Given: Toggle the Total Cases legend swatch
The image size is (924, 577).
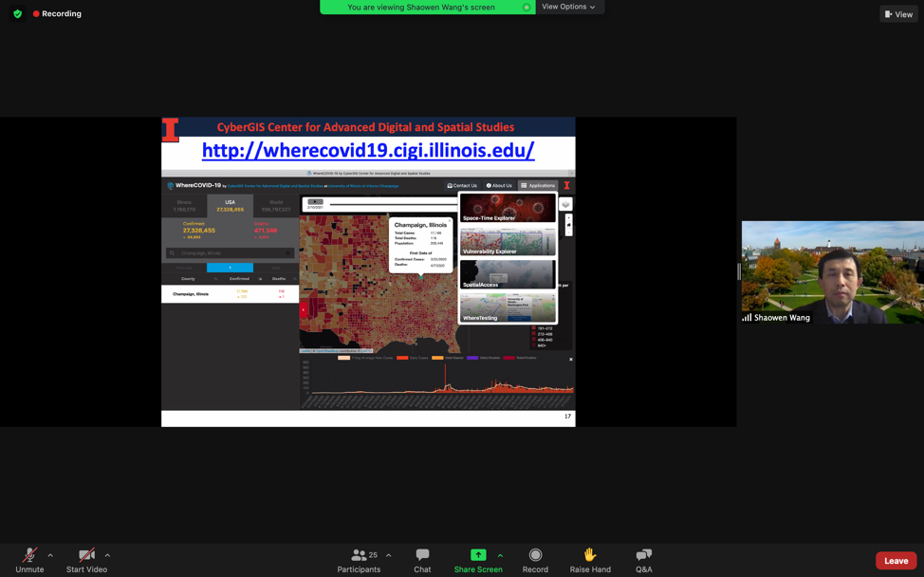Looking at the screenshot, I should point(437,358).
